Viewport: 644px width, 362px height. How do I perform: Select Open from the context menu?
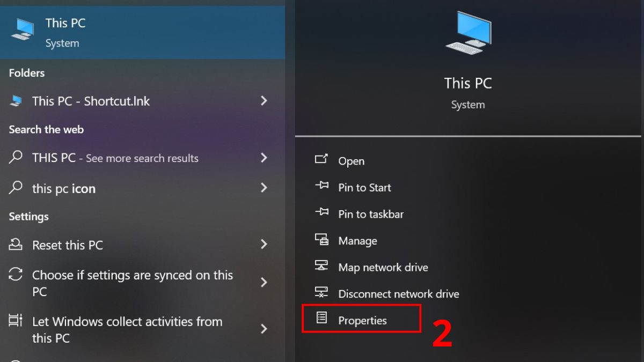pos(350,160)
